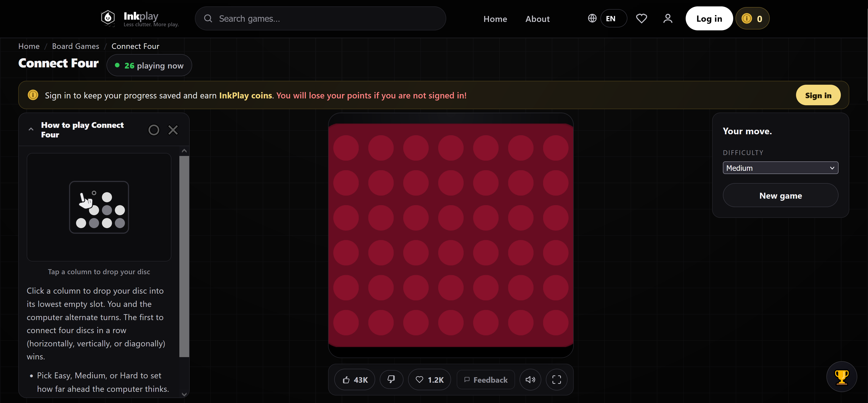Open the trophy achievements button

click(841, 377)
